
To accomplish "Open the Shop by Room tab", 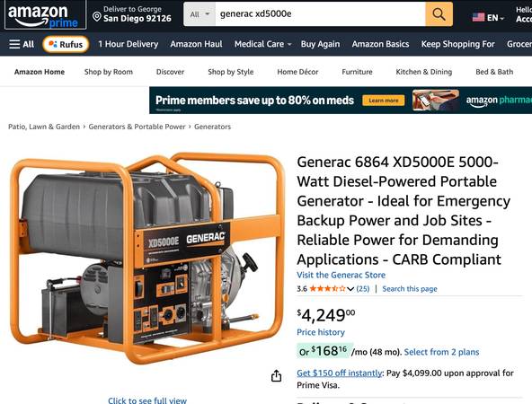I will point(109,72).
